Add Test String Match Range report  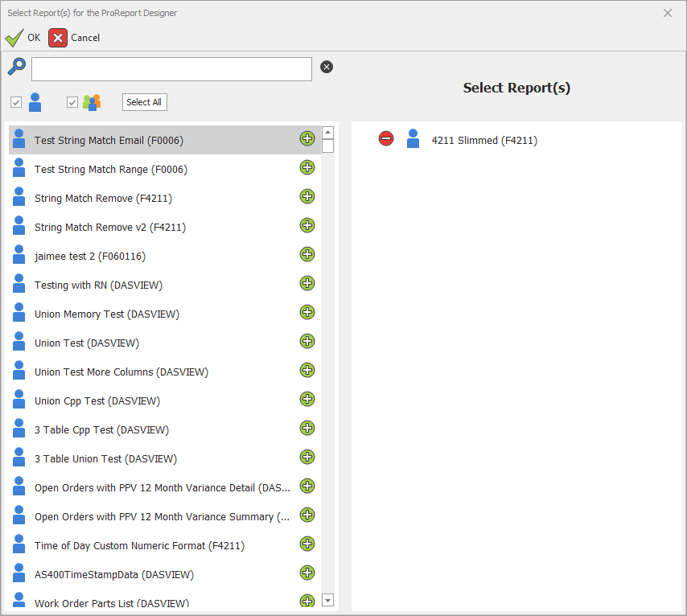pyautogui.click(x=307, y=167)
